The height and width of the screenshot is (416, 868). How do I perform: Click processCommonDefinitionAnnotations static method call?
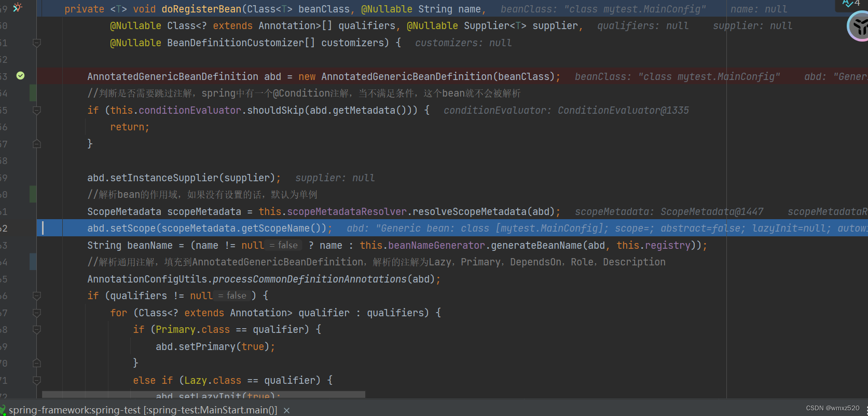(x=310, y=279)
